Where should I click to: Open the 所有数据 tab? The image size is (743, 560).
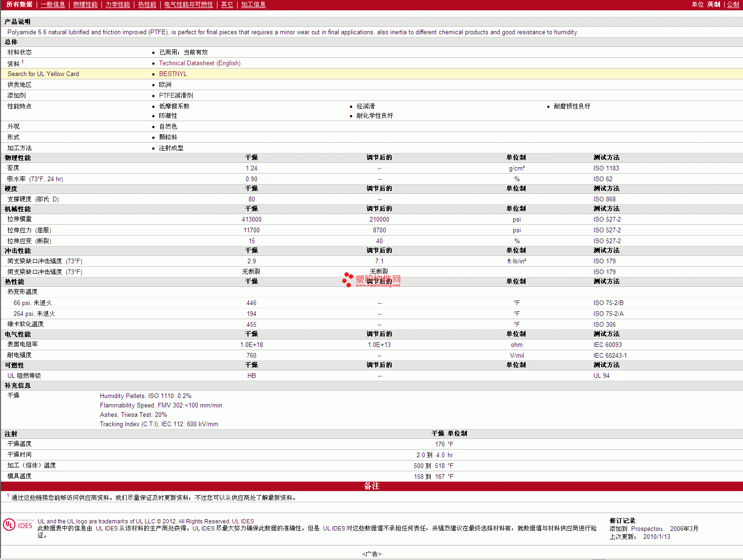[19, 4]
